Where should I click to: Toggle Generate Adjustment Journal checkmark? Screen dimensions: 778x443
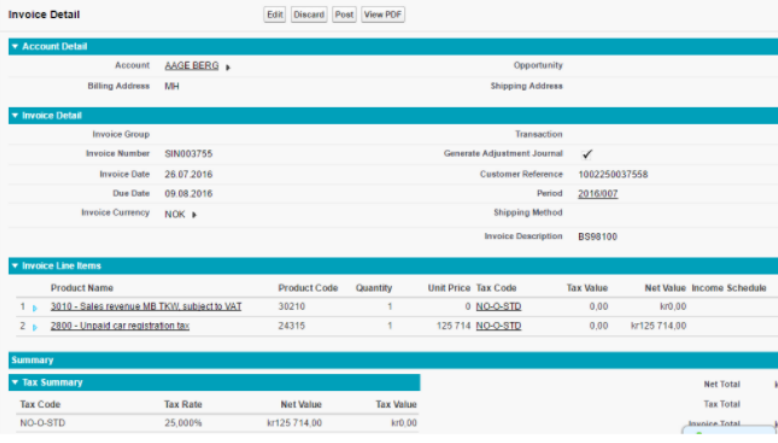coord(587,154)
